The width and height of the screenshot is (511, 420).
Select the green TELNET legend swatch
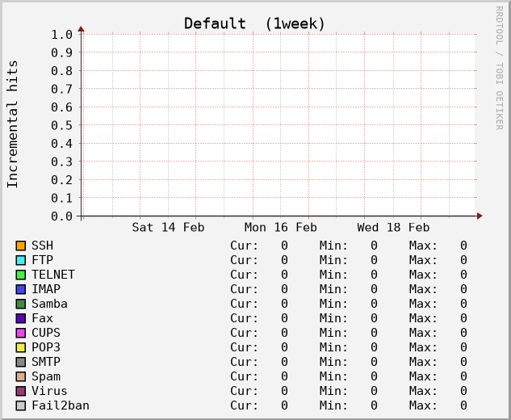21,275
